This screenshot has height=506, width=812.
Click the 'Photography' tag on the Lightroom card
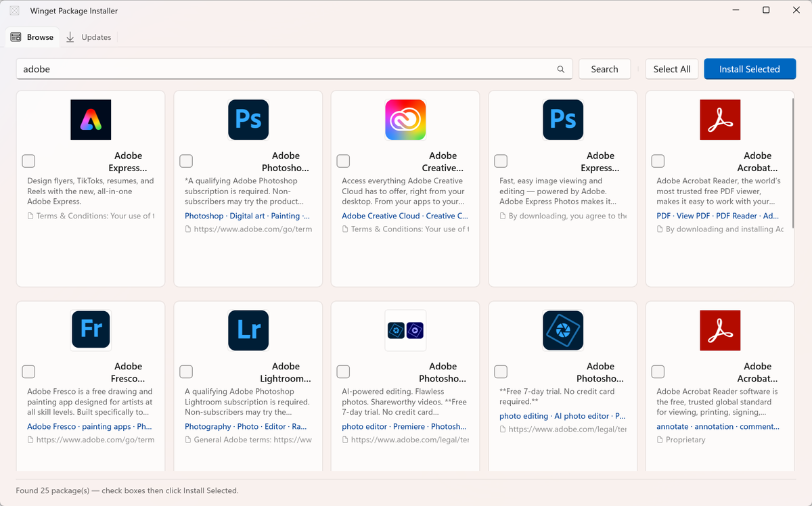208,427
